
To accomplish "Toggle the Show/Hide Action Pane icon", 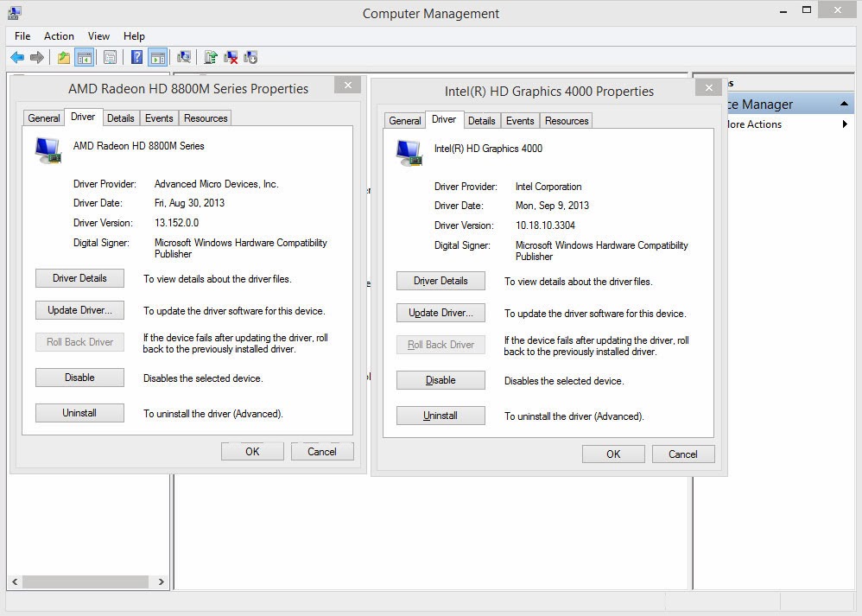I will click(158, 57).
